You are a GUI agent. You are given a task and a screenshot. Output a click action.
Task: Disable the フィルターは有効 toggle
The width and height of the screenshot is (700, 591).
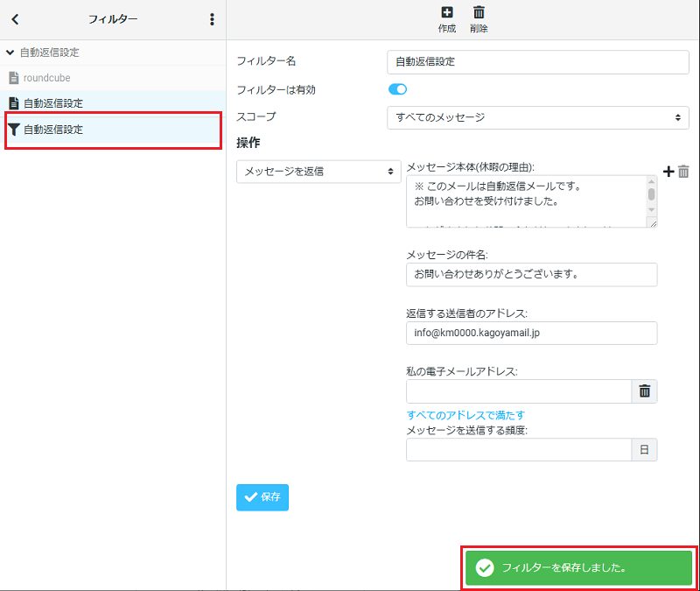[397, 88]
